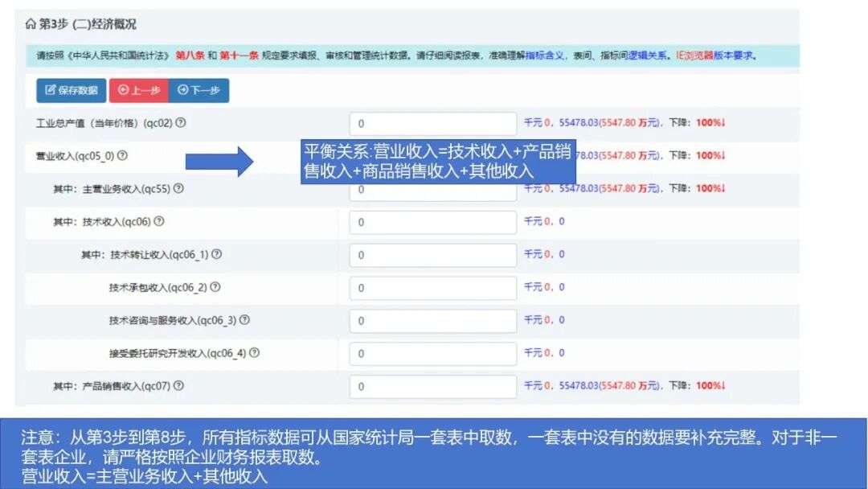Image resolution: width=868 pixels, height=489 pixels.
Task: Click the question mark beside 主营业务收入(qc55)
Action: click(180, 188)
